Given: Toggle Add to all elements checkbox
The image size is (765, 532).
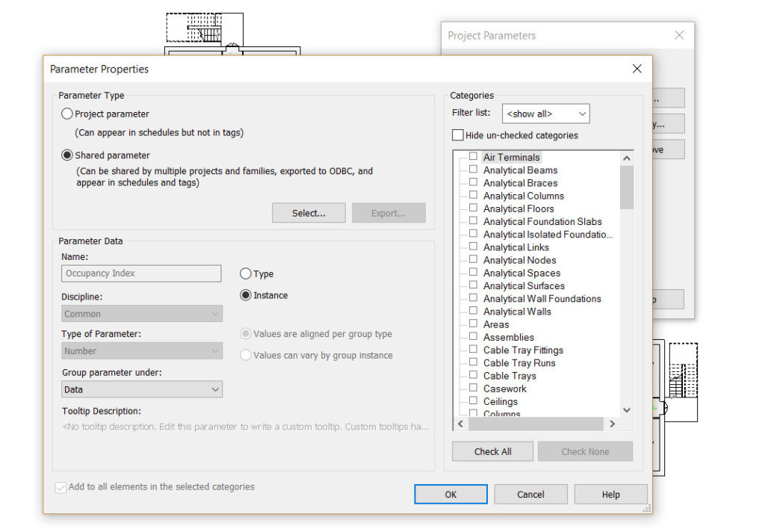Looking at the screenshot, I should click(61, 487).
